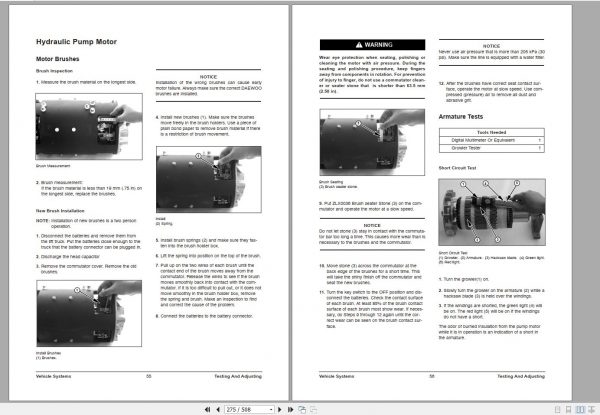Click the Brush Inspection subheading
The height and width of the screenshot is (415, 600).
tap(54, 71)
